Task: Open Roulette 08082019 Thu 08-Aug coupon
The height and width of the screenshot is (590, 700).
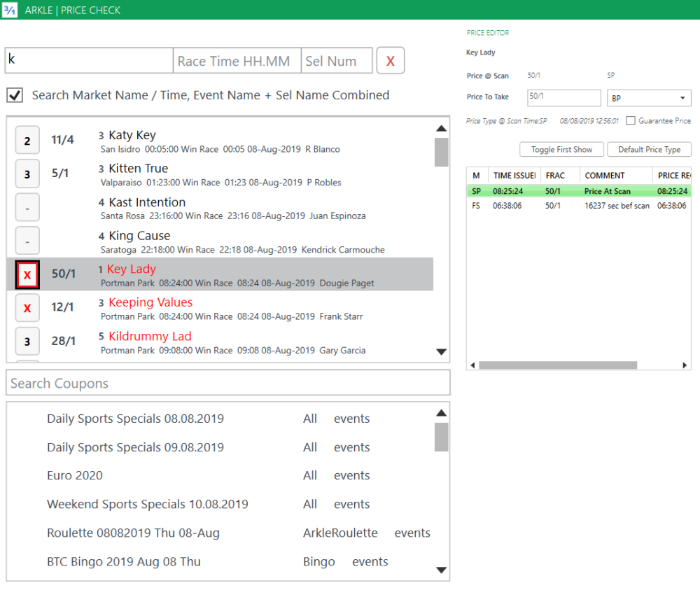Action: 133,533
